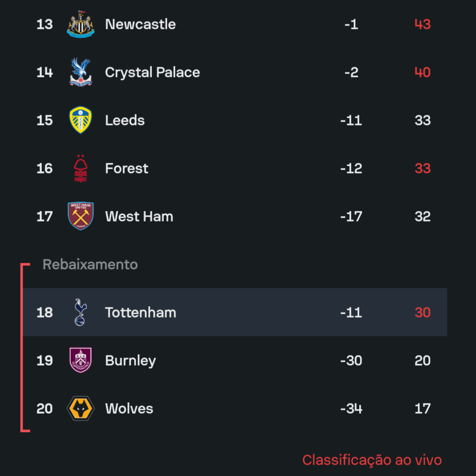Click Newcastle's live points 43
The image size is (476, 476).
coord(422,25)
